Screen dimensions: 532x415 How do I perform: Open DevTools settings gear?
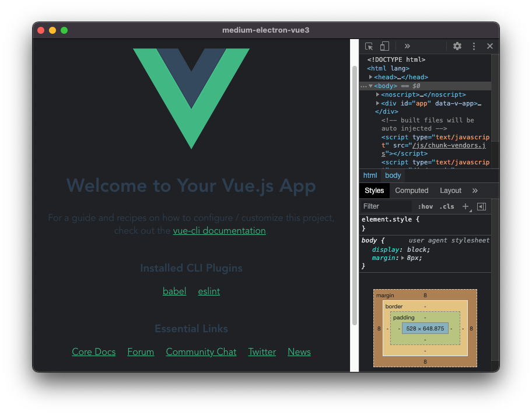[x=457, y=46]
